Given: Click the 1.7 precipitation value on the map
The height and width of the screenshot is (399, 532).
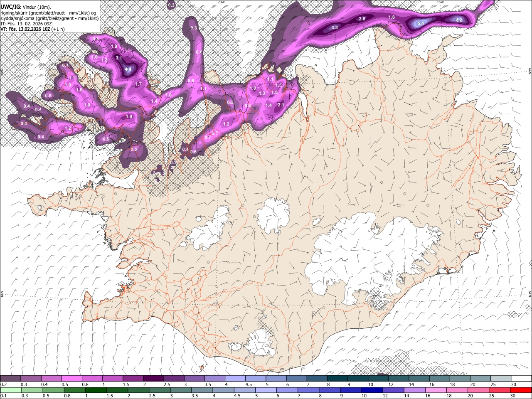Looking at the screenshot, I should pos(139,84).
